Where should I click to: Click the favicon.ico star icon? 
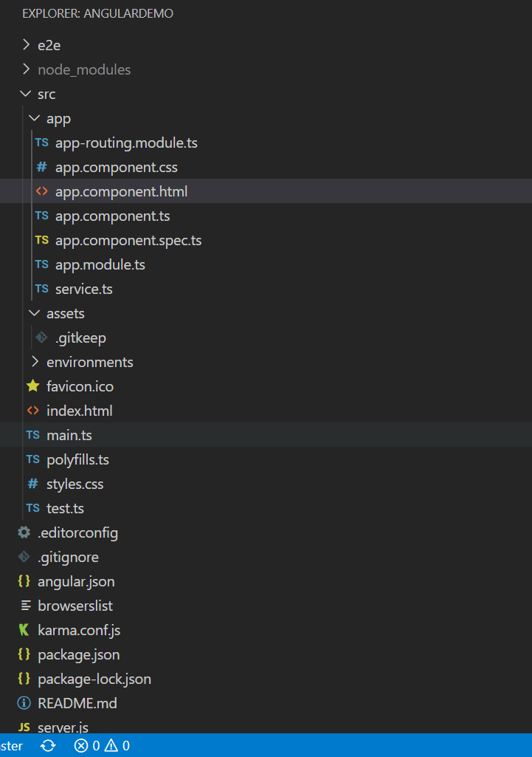click(x=32, y=386)
